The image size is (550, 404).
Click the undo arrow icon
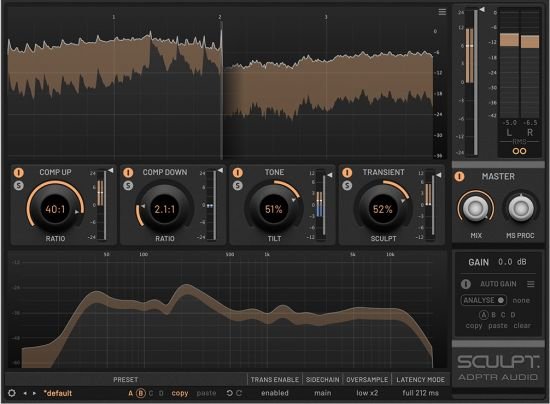click(x=229, y=393)
